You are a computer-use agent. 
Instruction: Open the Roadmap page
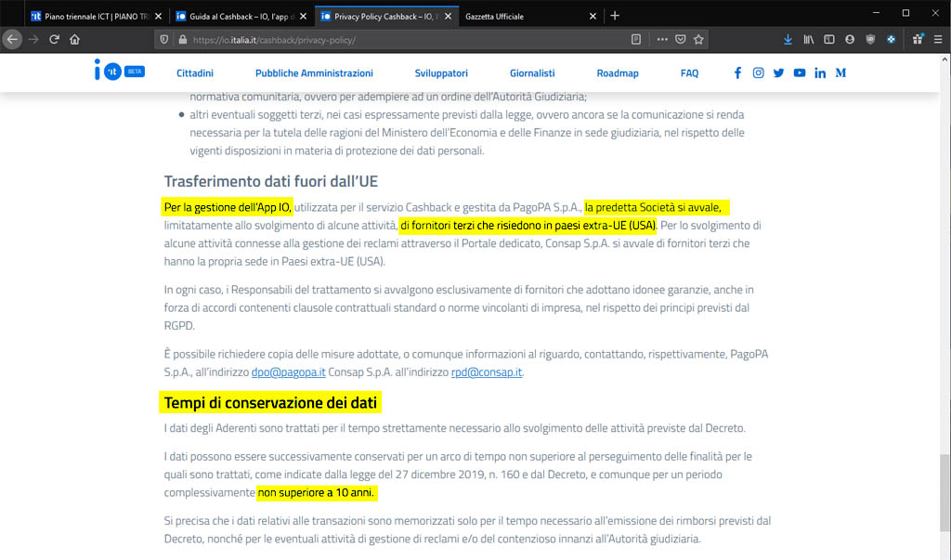[618, 72]
